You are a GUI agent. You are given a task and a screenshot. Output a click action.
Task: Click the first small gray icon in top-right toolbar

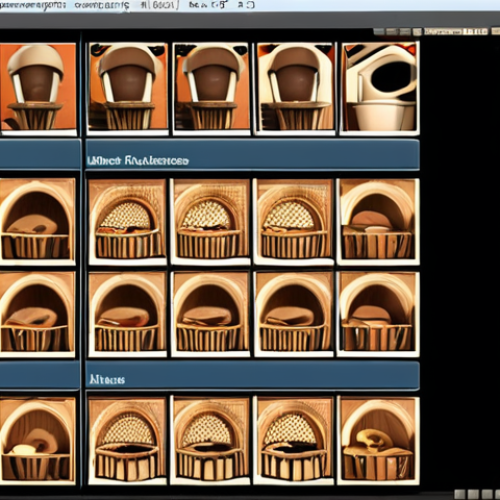tap(379, 32)
